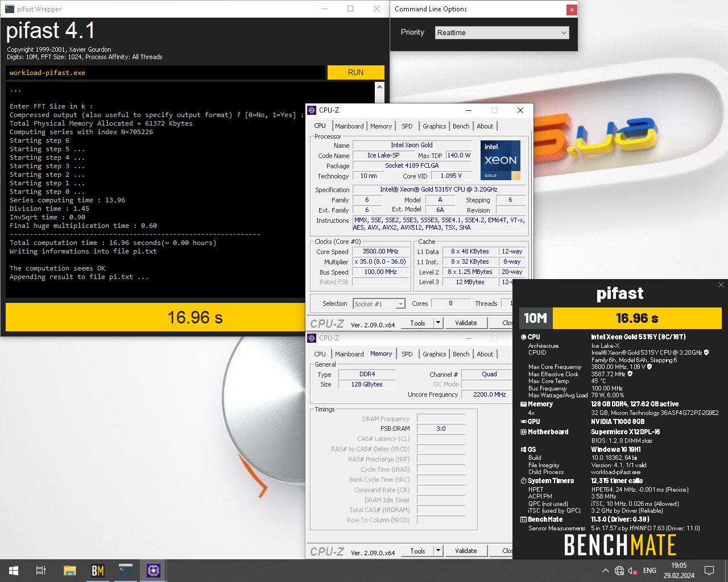Click BenchMate version section icon
728x582 pixels.
click(523, 519)
